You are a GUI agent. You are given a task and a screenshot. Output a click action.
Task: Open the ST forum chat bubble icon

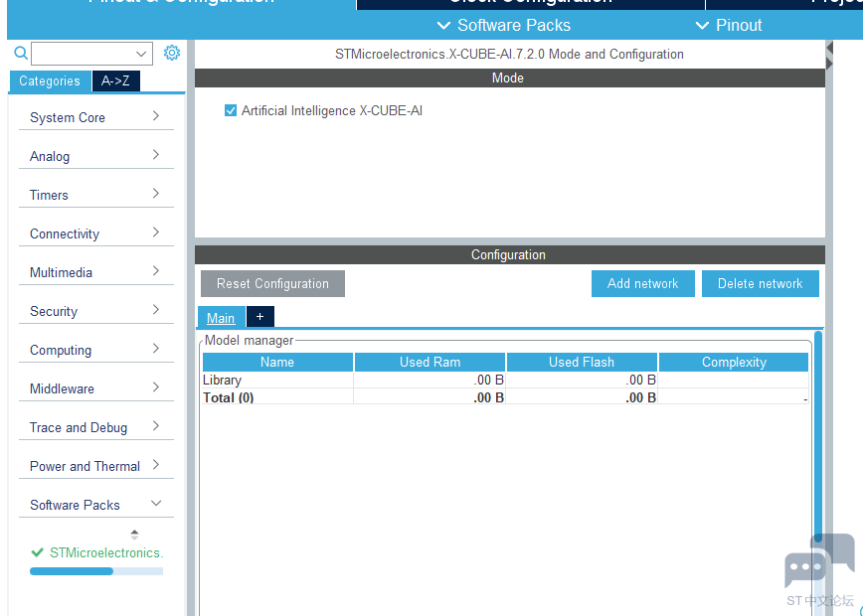coord(819,561)
